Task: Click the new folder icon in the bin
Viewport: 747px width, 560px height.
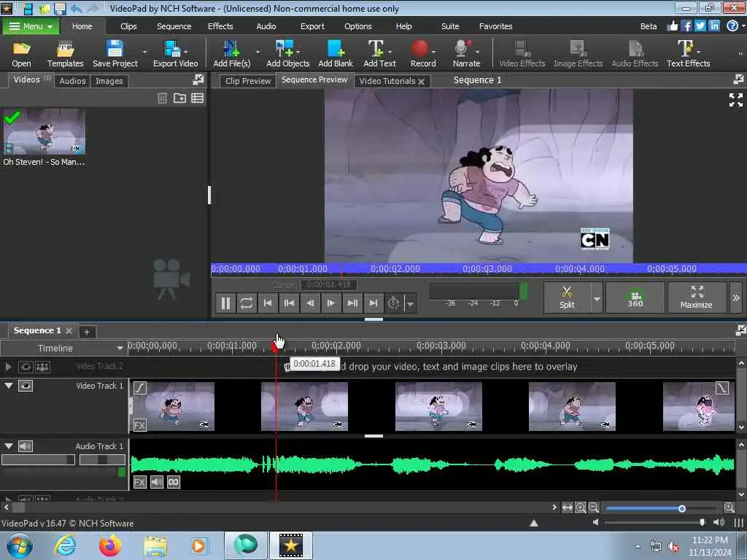Action: click(179, 98)
